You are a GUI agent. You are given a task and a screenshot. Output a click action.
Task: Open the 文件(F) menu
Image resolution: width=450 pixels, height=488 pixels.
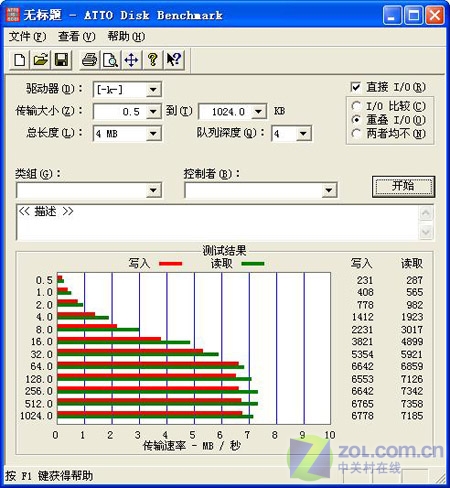[x=27, y=36]
